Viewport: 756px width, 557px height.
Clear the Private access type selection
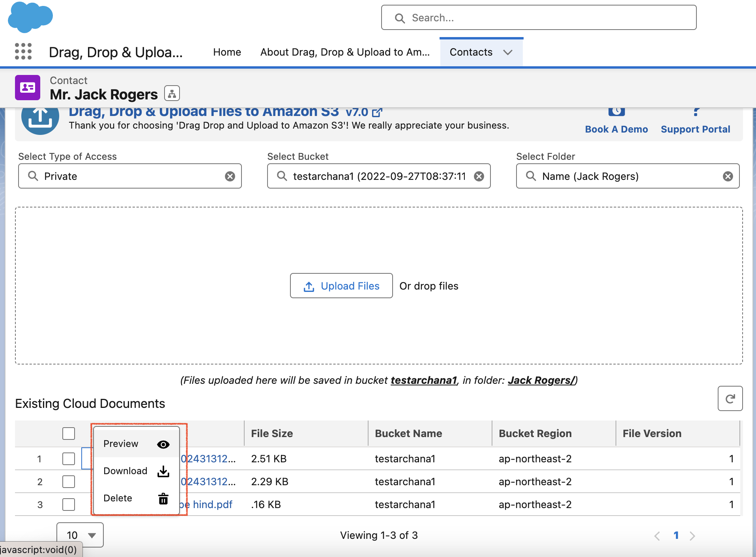(x=230, y=176)
